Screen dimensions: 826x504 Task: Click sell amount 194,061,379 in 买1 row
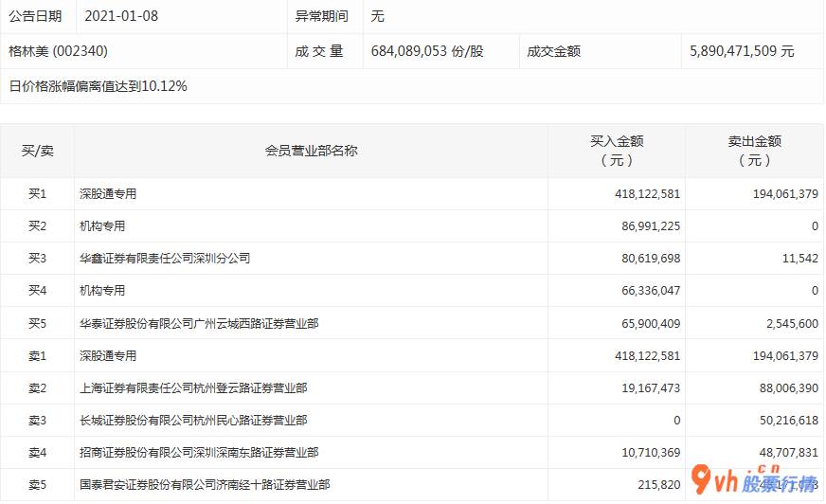coord(785,194)
